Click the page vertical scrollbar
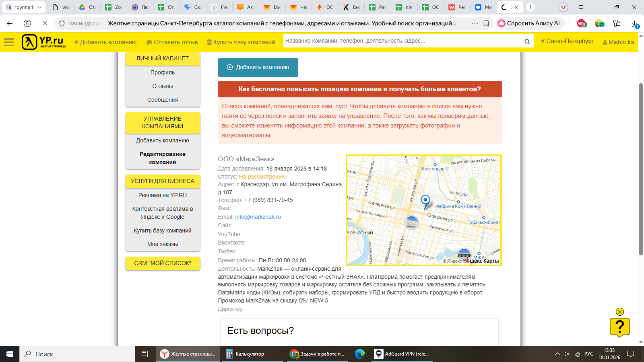Viewport: 644px width, 362px height. [x=641, y=169]
